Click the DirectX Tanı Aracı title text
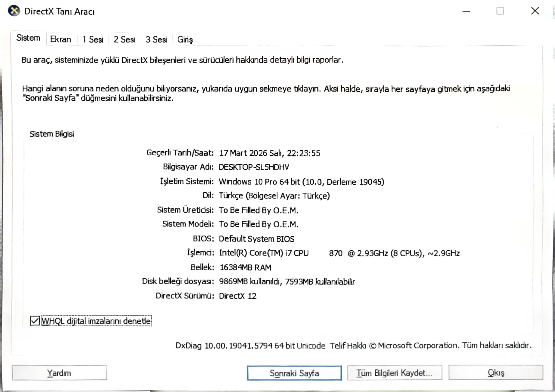 point(59,12)
